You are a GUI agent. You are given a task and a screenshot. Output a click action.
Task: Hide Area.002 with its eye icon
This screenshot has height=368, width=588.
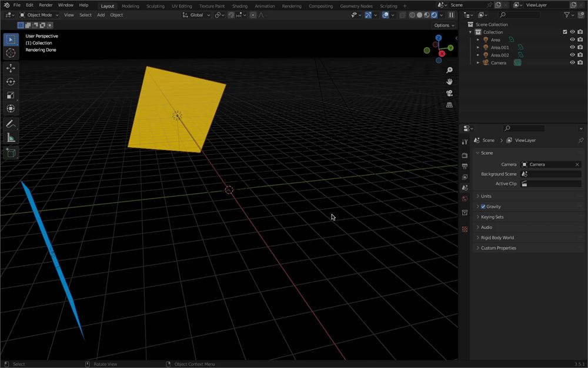click(x=572, y=55)
